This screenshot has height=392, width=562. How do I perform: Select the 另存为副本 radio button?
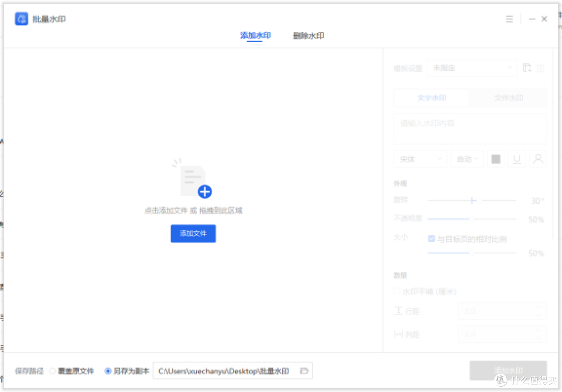click(108, 371)
